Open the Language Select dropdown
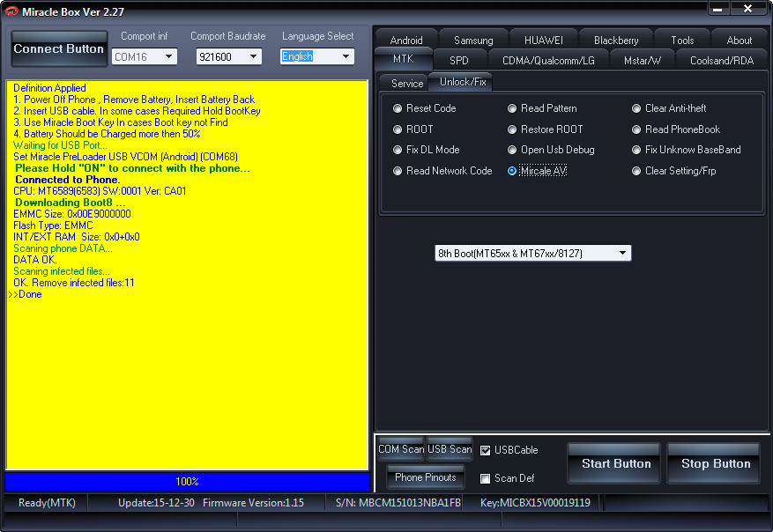The height and width of the screenshot is (532, 773). [x=317, y=56]
